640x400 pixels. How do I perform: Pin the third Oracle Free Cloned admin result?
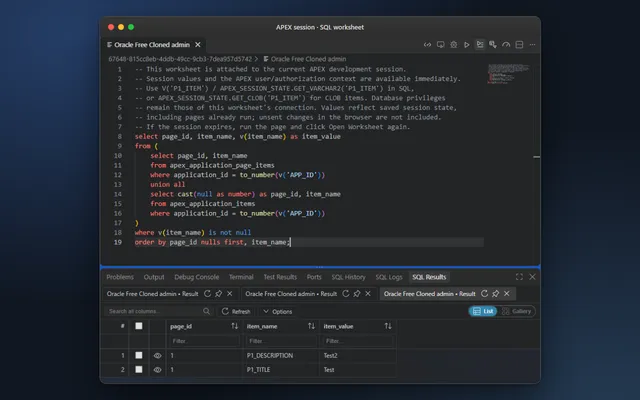(496, 293)
